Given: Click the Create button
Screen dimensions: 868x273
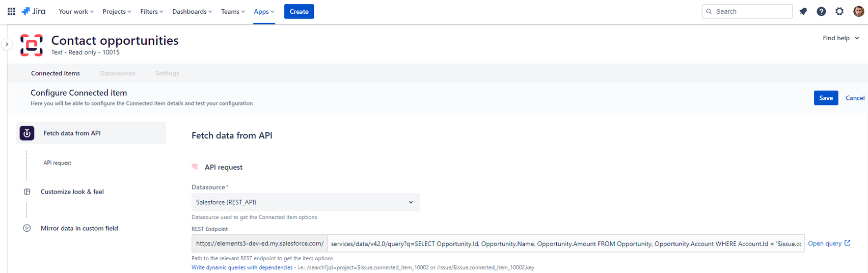Looking at the screenshot, I should tap(299, 11).
